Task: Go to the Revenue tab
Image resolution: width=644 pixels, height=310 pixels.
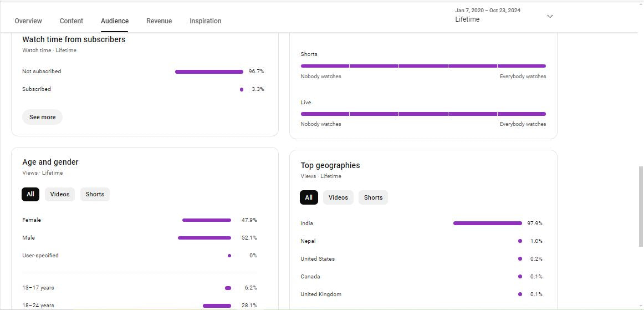Action: tap(159, 21)
